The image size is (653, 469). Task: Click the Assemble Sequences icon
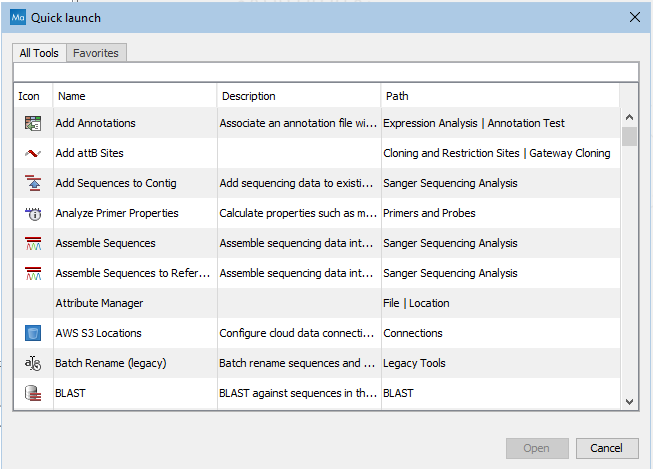pyautogui.click(x=33, y=243)
